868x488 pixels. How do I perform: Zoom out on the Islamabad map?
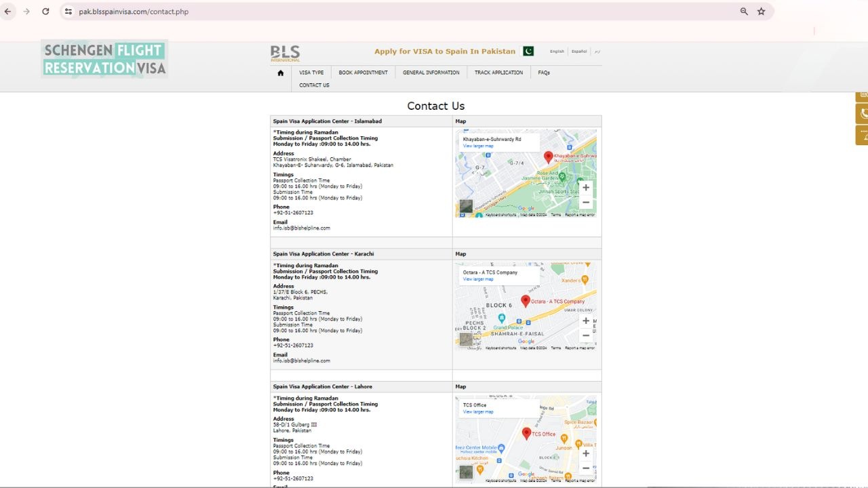click(586, 202)
